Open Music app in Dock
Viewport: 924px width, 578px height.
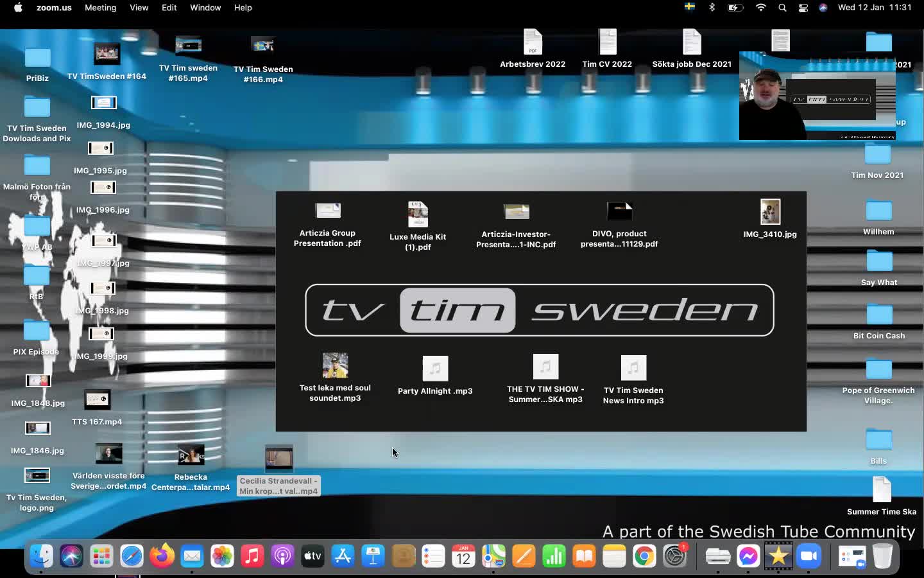pos(252,556)
